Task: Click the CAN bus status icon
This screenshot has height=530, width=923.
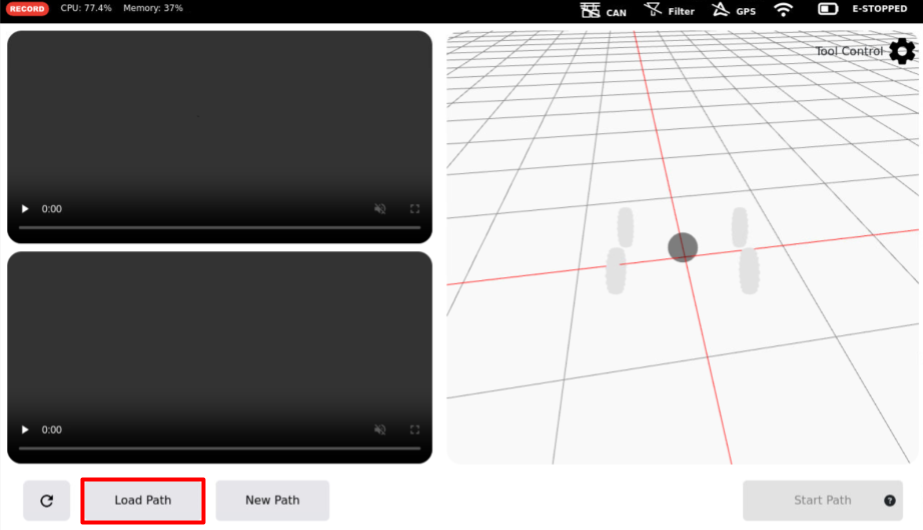Action: click(x=590, y=10)
